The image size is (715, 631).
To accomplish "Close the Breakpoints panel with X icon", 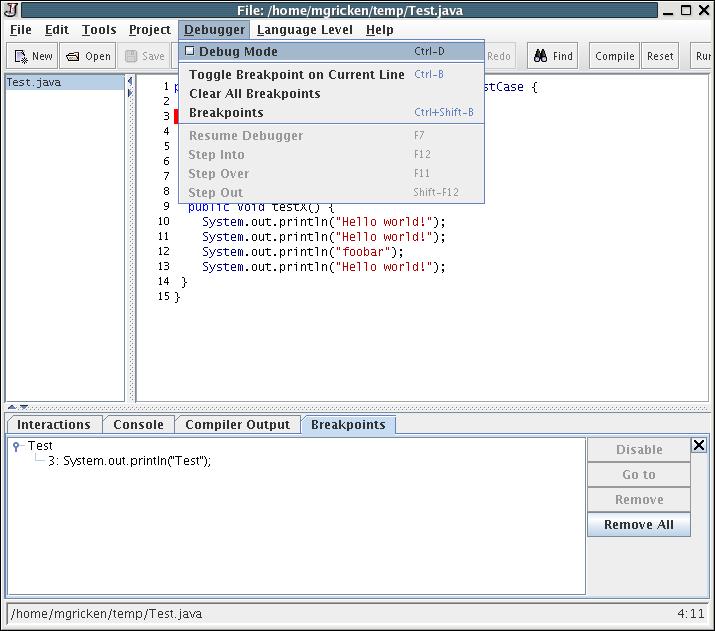I will pyautogui.click(x=699, y=445).
